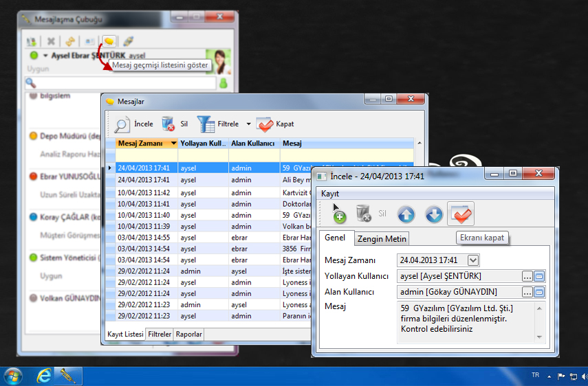Open the Filtreler tab at bottom
The image size is (588, 386).
coord(160,334)
